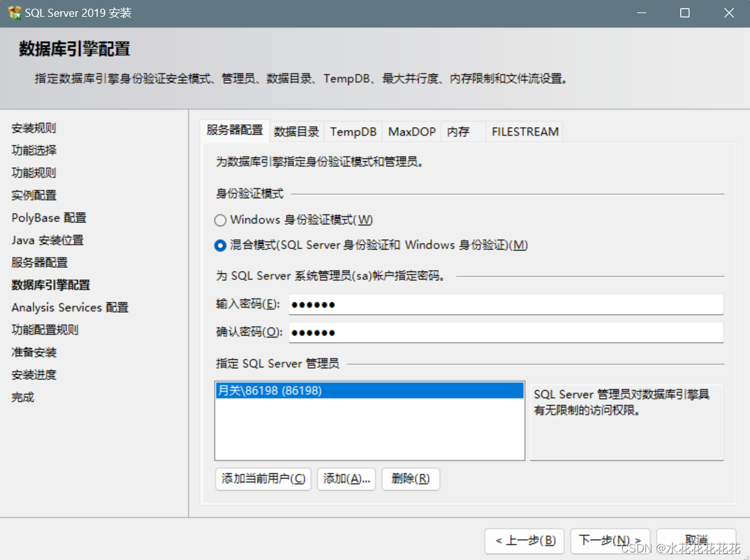Open the 服务器配置 tab
Screen dimensions: 750x560
click(235, 131)
